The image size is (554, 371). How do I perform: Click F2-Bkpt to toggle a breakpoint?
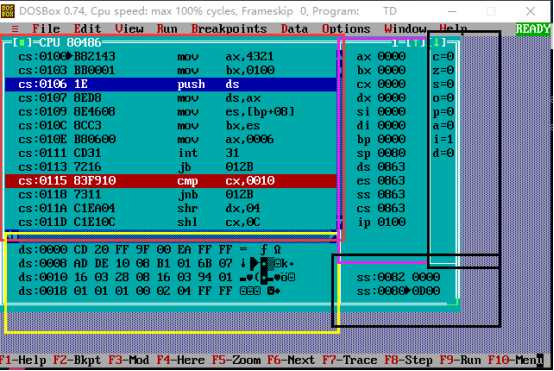77,360
